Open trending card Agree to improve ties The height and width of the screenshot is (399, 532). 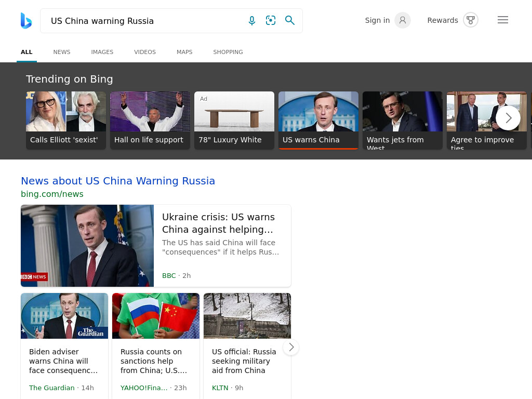pyautogui.click(x=486, y=120)
